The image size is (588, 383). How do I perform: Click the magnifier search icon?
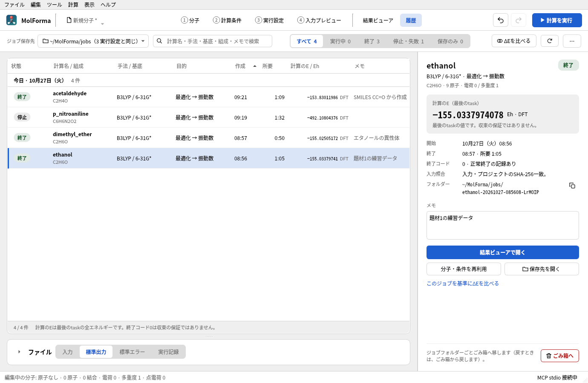point(159,41)
